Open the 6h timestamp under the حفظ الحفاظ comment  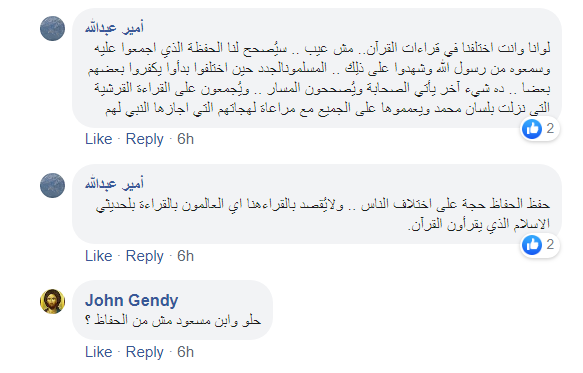[186, 256]
